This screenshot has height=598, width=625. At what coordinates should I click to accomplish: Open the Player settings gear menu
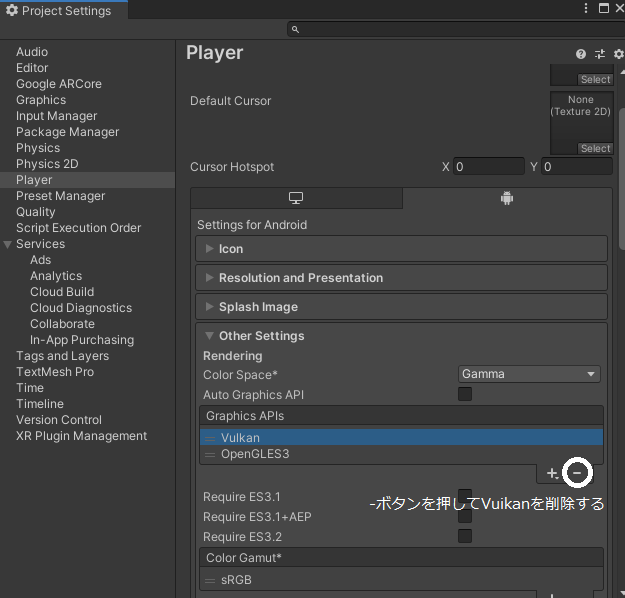pyautogui.click(x=619, y=54)
